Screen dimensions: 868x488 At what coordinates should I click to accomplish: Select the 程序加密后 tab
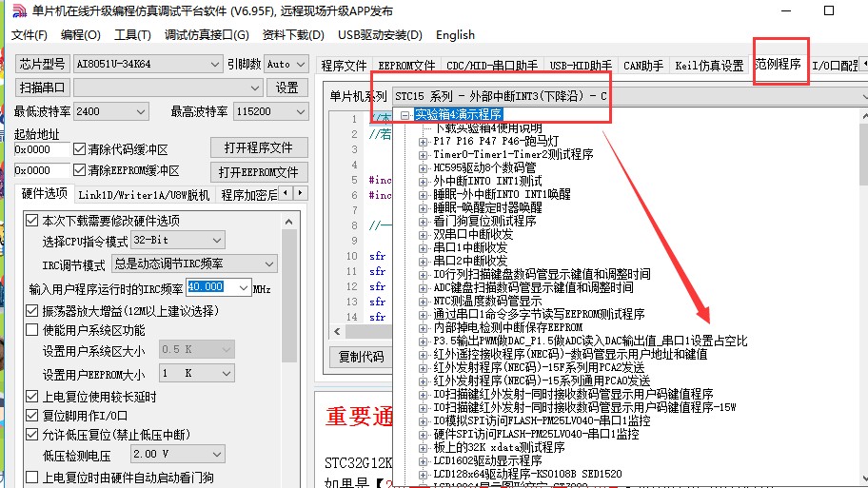pyautogui.click(x=249, y=195)
